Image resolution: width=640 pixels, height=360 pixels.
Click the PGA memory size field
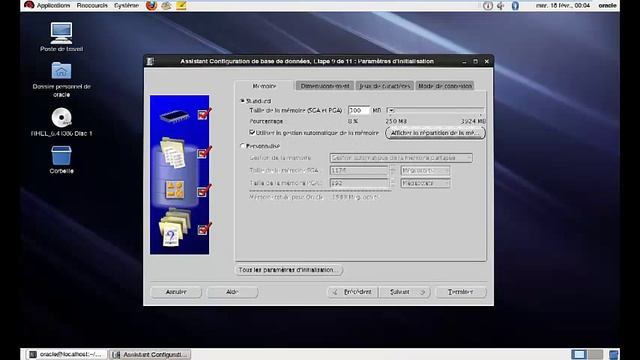click(x=359, y=183)
